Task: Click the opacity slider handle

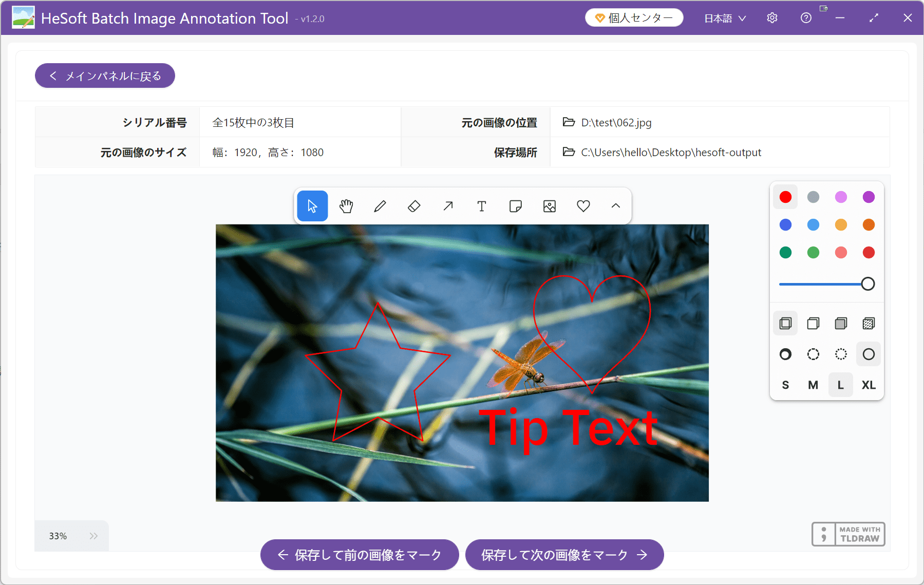Action: [868, 284]
